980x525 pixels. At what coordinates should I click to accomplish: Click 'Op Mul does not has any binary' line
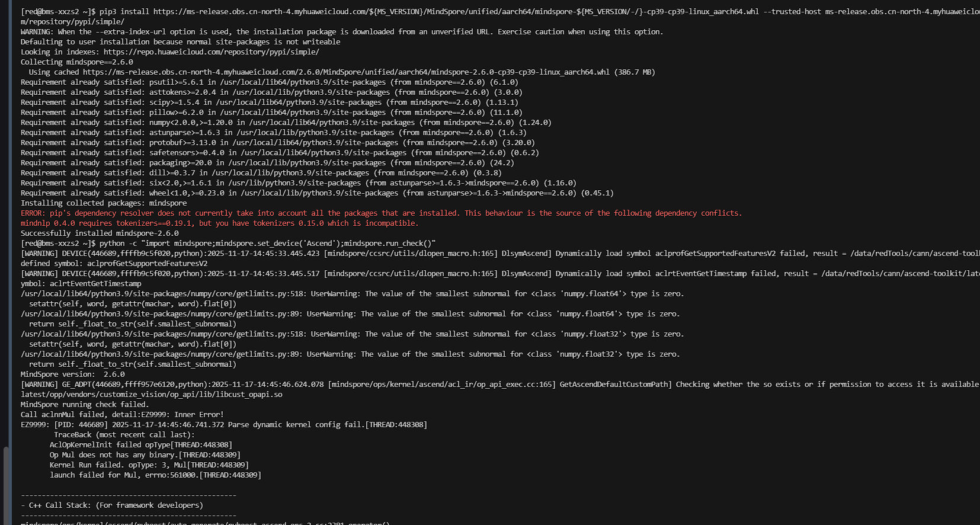pos(145,455)
